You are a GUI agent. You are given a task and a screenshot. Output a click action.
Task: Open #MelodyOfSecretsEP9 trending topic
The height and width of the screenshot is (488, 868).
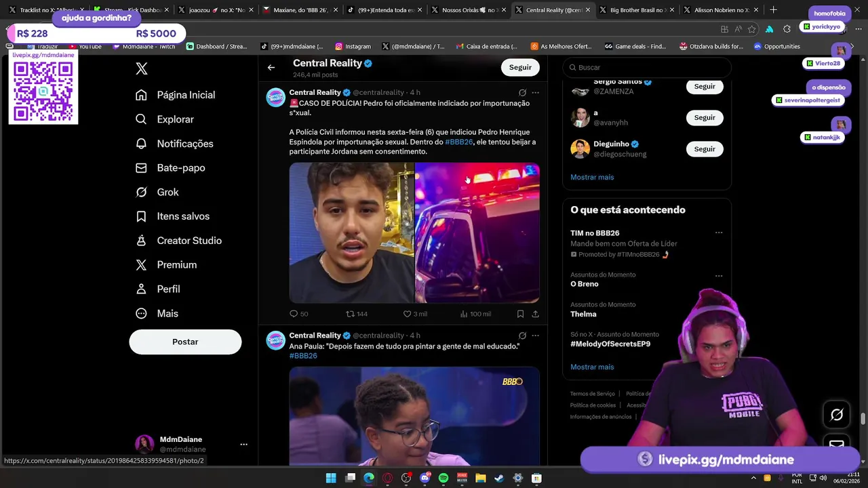[610, 344]
